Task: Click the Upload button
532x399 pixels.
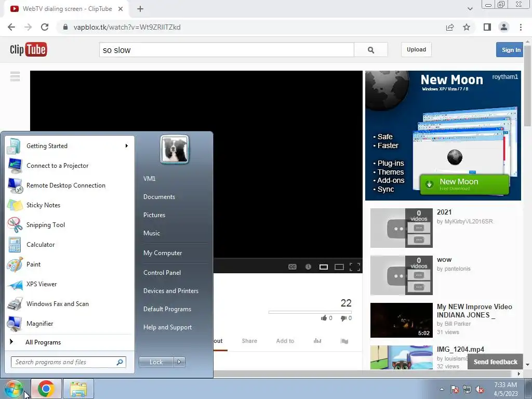Action: (x=416, y=49)
